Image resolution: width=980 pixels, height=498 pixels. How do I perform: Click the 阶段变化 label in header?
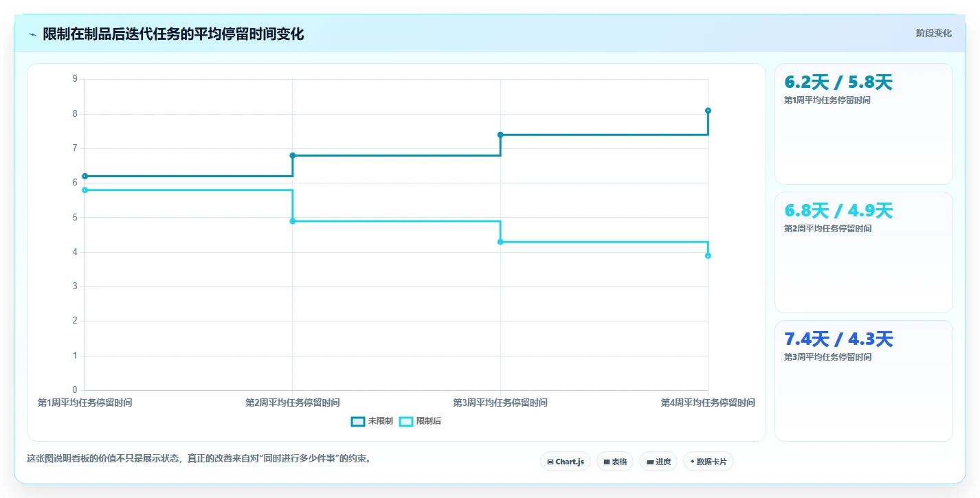[934, 33]
